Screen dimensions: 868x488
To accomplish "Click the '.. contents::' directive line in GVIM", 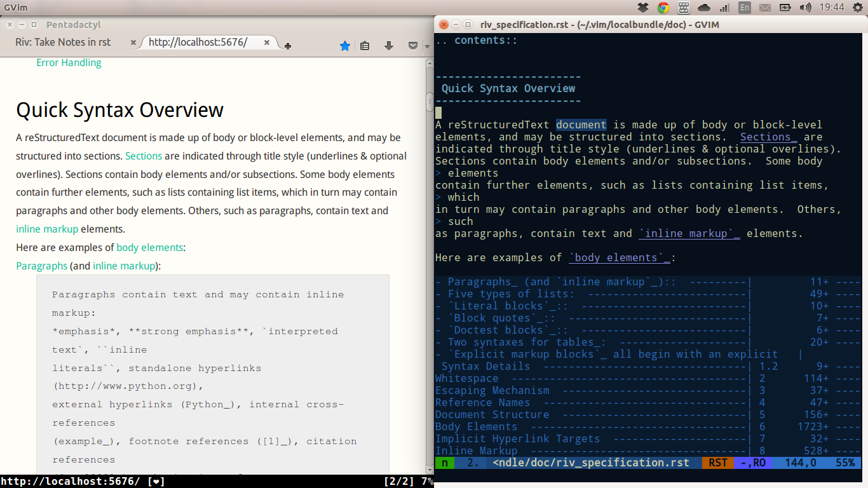I will tap(477, 40).
